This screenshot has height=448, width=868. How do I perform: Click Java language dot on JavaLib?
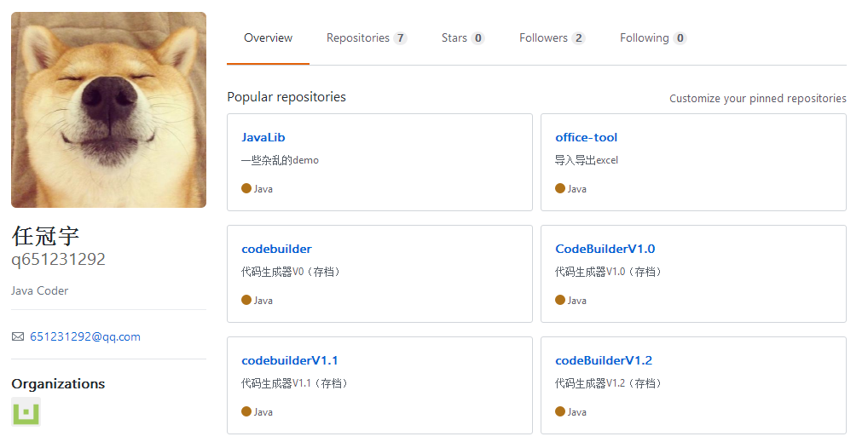click(246, 188)
